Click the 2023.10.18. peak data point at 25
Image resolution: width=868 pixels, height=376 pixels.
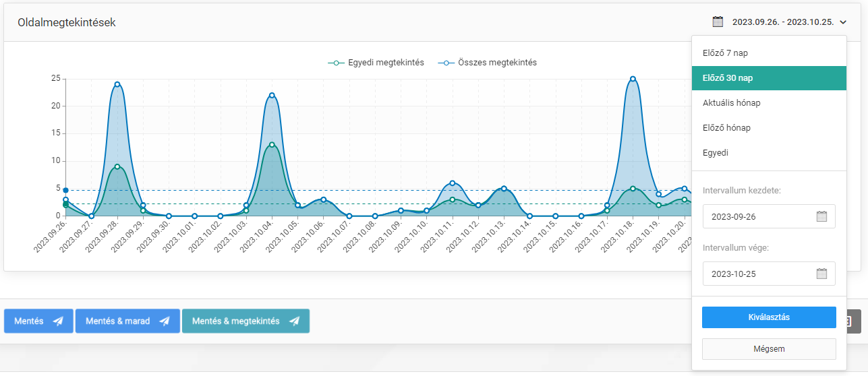click(x=633, y=79)
